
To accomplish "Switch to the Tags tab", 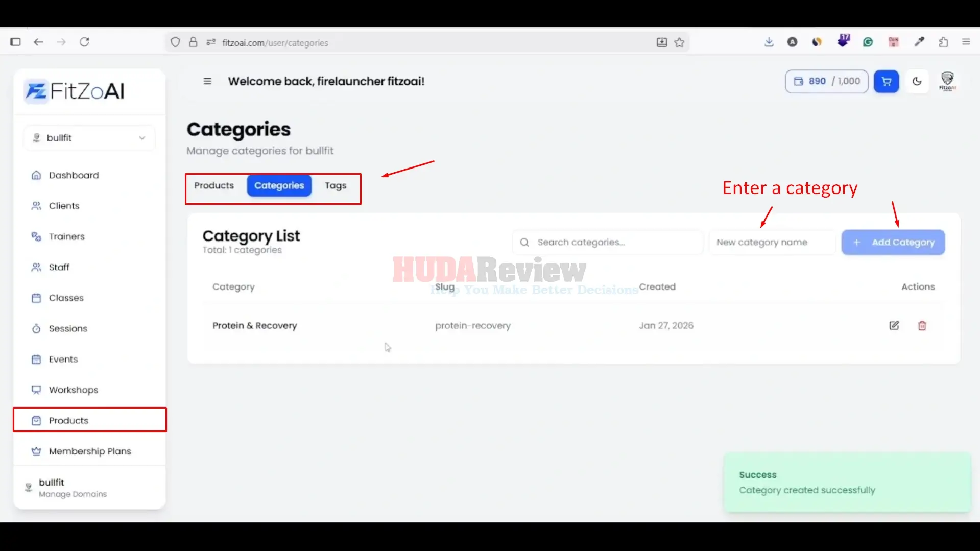I will pyautogui.click(x=336, y=185).
